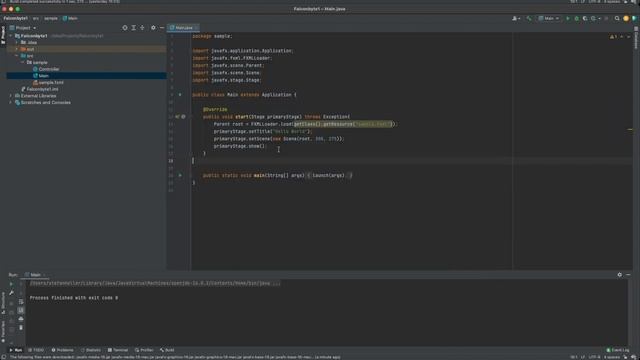Toggle the Database right side stripe
The image size is (640, 360).
(636, 38)
